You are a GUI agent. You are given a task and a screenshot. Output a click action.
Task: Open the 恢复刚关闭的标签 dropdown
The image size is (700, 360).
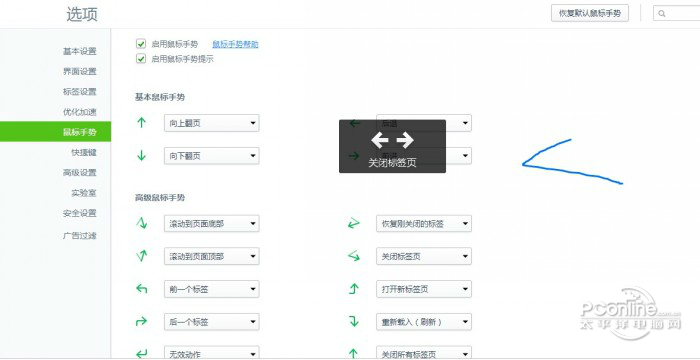(424, 223)
